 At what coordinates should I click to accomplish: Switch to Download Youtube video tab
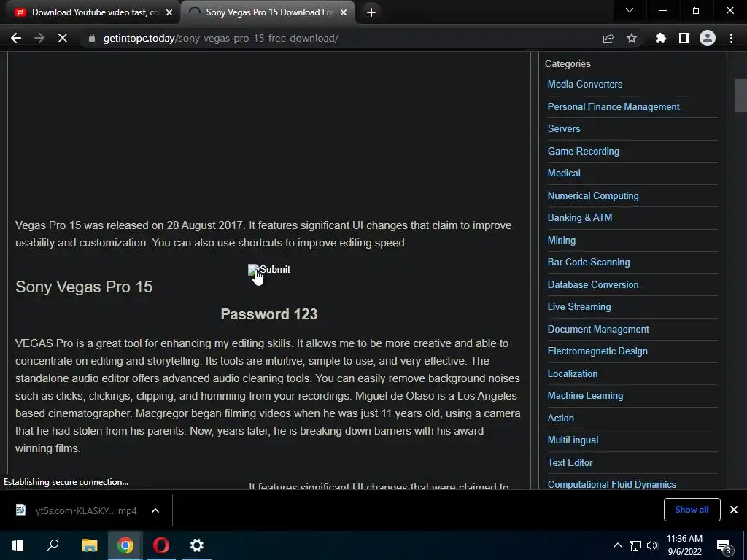[x=90, y=12]
